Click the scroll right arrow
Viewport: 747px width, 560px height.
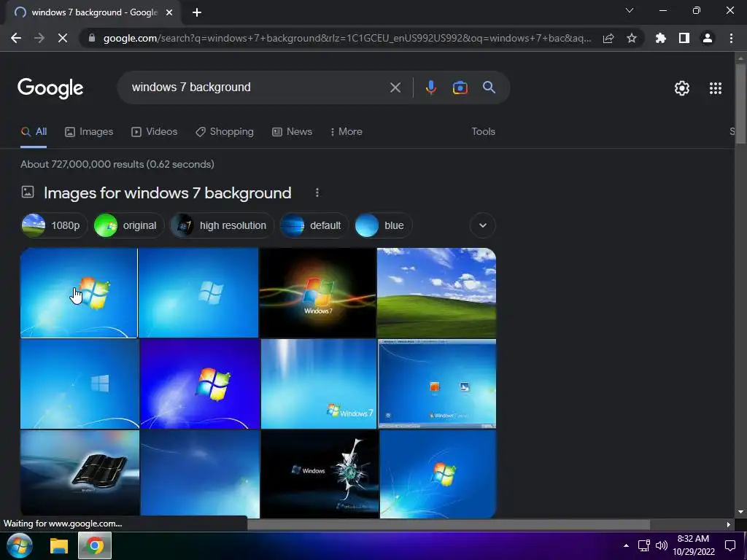tap(729, 525)
